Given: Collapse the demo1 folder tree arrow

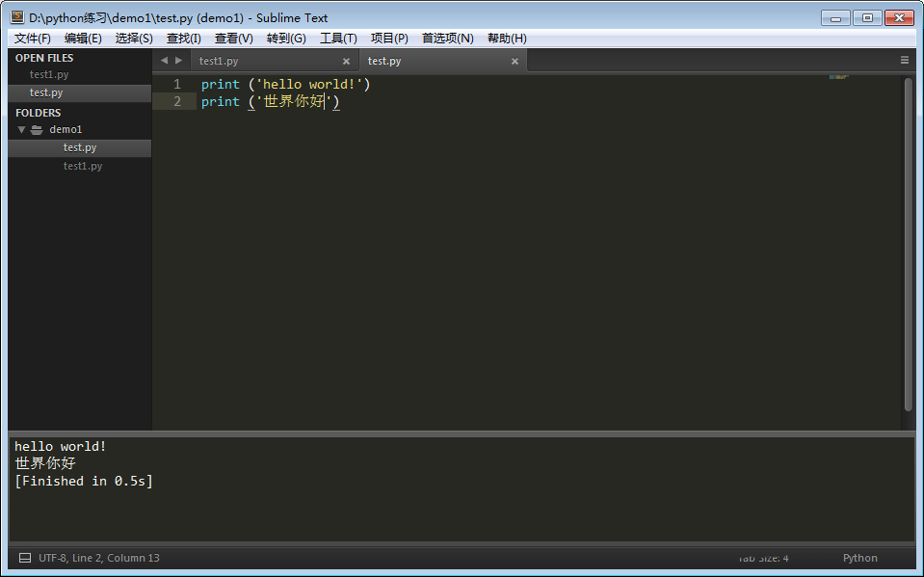Looking at the screenshot, I should (x=22, y=130).
